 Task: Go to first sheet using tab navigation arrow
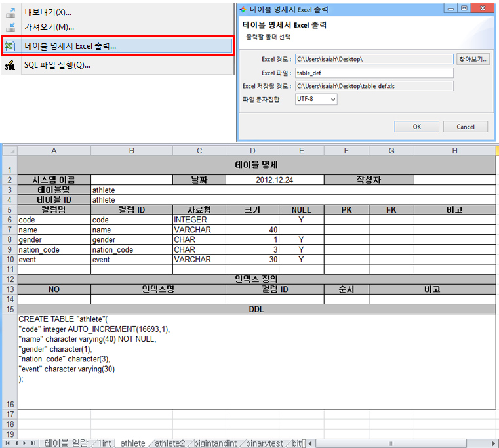[x=7, y=443]
